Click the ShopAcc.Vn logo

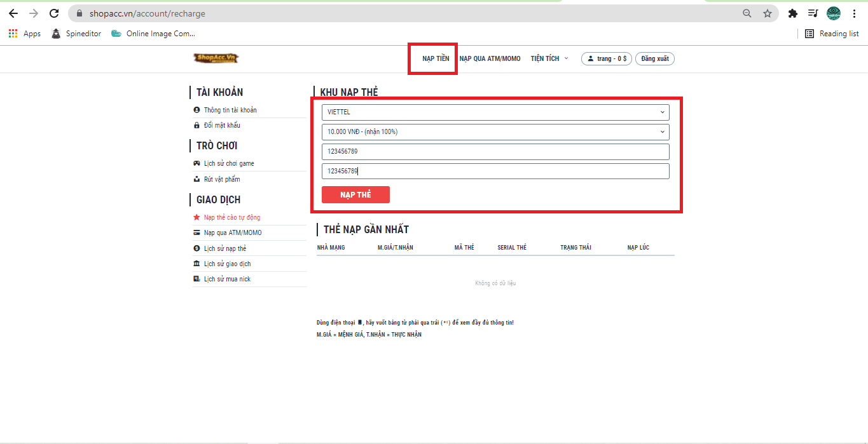pos(216,58)
